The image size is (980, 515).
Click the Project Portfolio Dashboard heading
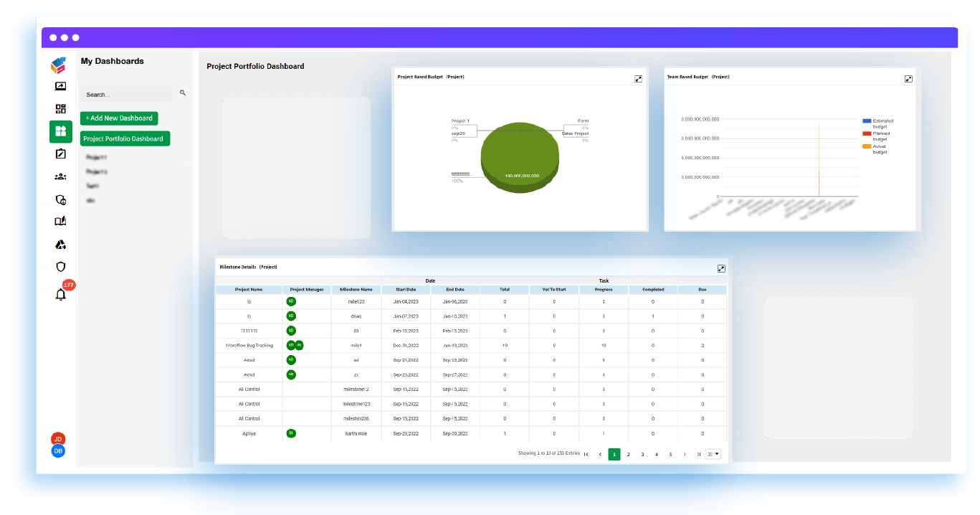[255, 66]
